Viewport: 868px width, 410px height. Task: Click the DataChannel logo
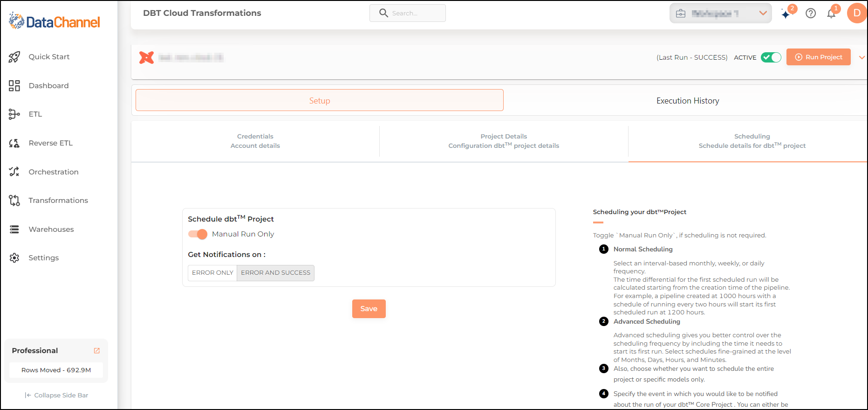point(55,21)
